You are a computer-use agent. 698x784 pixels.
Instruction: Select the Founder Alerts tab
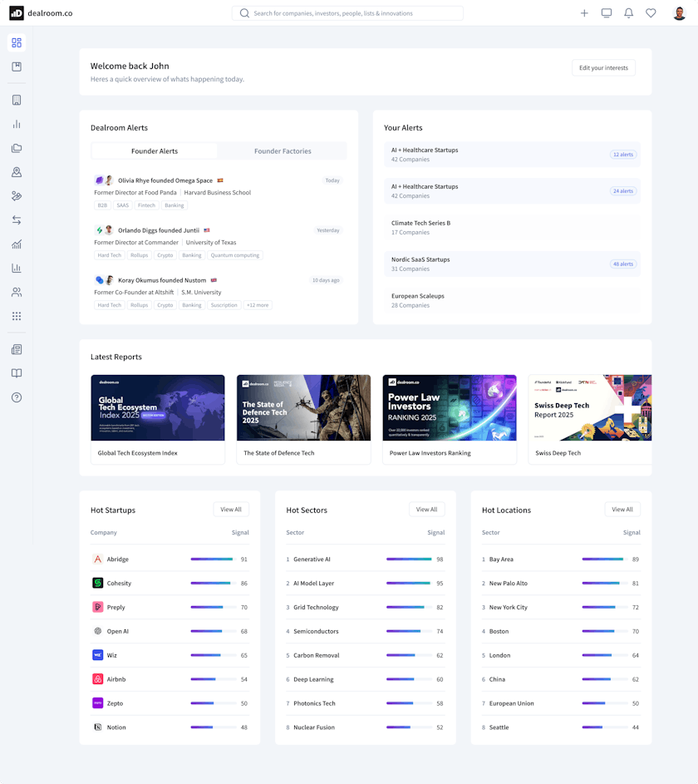pyautogui.click(x=155, y=151)
